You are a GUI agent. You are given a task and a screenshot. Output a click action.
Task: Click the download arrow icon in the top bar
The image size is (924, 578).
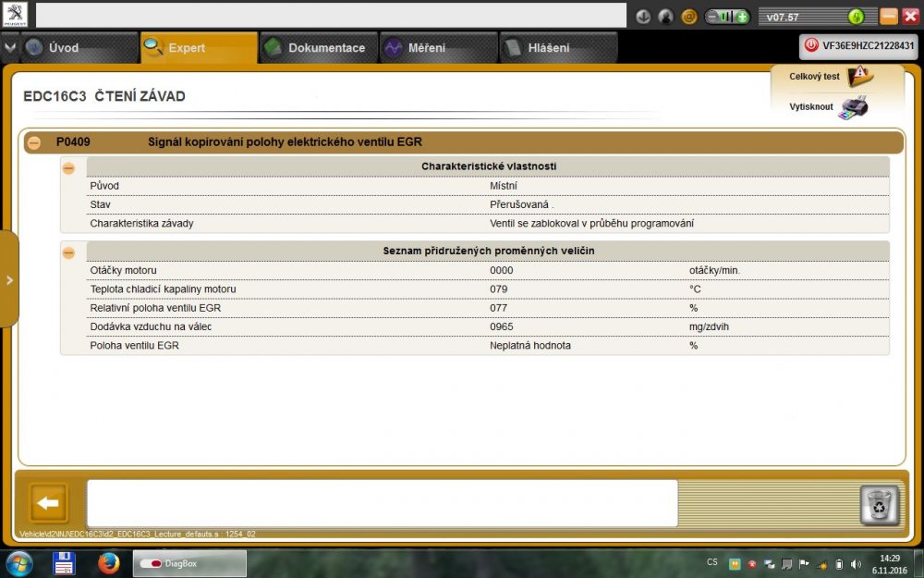(644, 17)
